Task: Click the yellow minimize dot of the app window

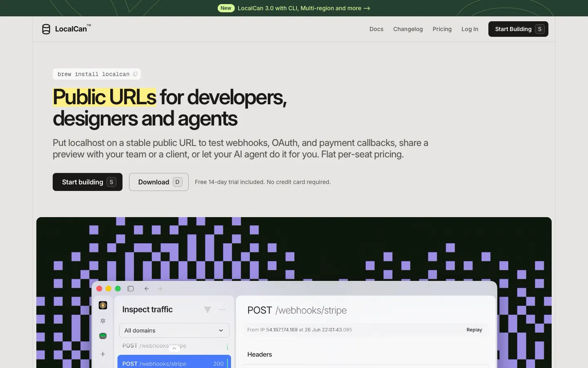Action: [109, 289]
